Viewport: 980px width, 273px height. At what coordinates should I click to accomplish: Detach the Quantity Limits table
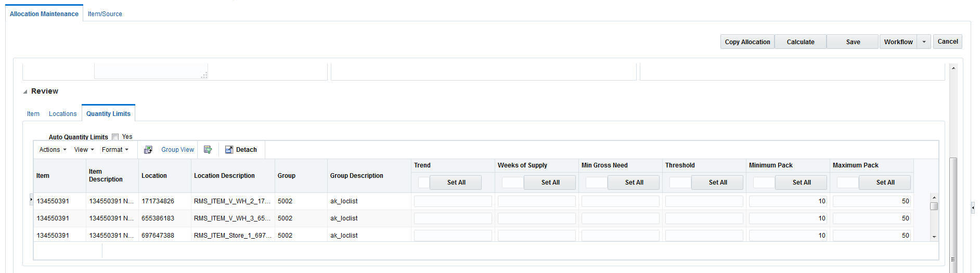(241, 150)
